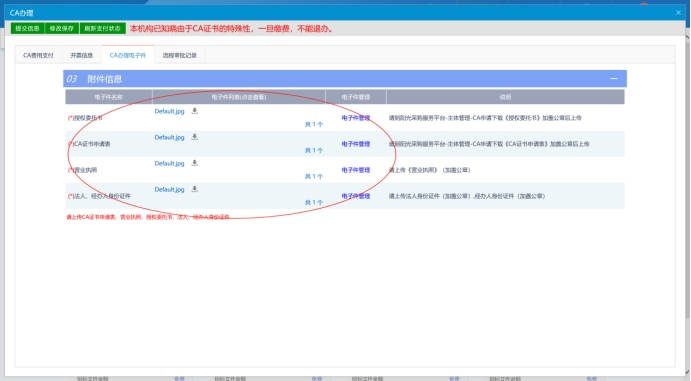Screen dimensions: 691x381
Task: Open 电子件管理 for CA证书申请表
Action: coord(356,144)
